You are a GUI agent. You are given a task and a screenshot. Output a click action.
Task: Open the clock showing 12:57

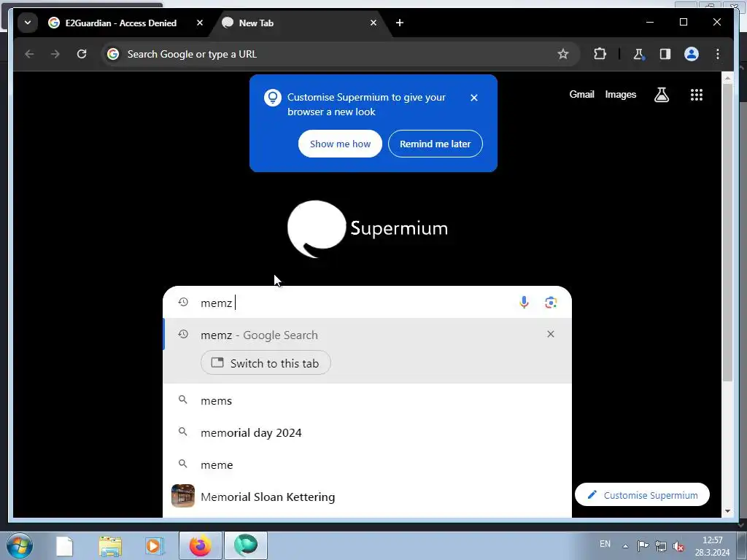click(x=712, y=546)
